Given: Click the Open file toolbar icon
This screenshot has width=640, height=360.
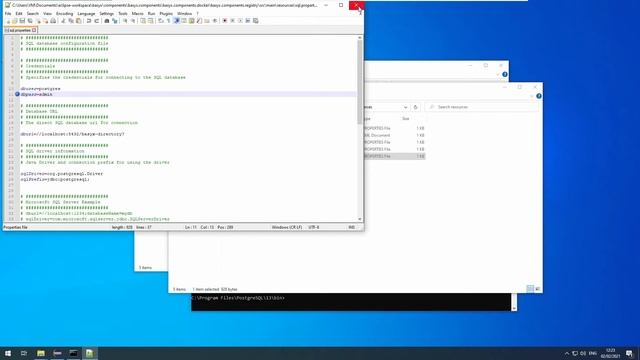Looking at the screenshot, I should coord(14,20).
